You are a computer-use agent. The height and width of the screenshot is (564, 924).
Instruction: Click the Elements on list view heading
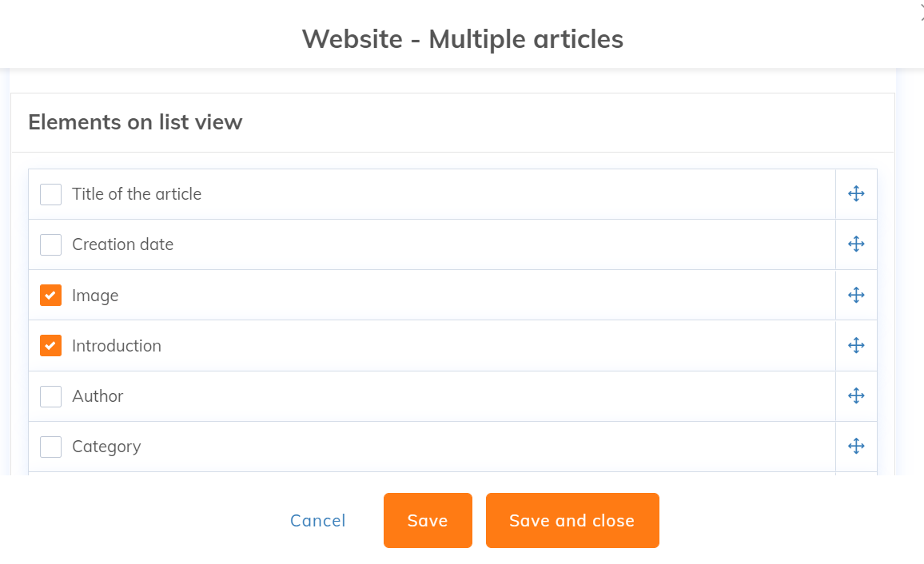[x=135, y=122]
